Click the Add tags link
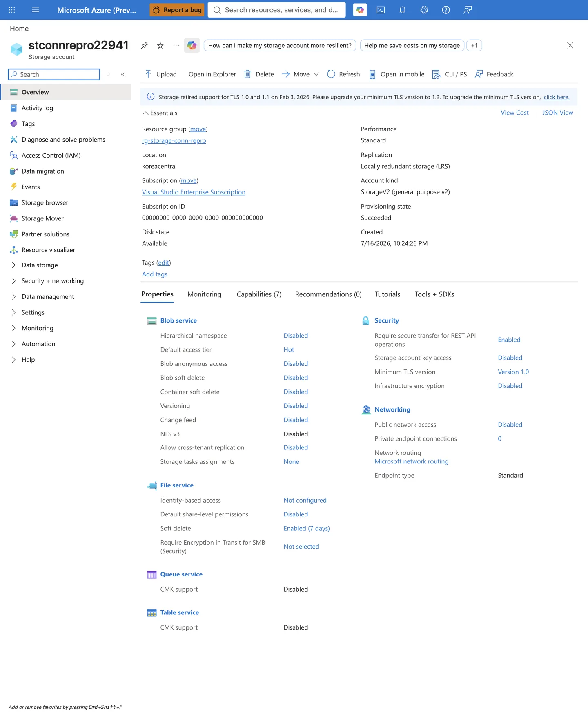 click(155, 274)
